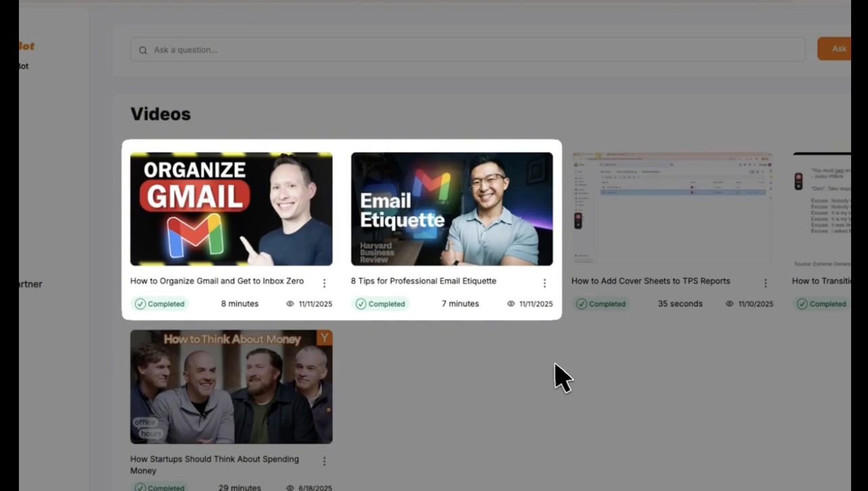Toggle the Completed badge on the Startups Spending video
The width and height of the screenshot is (868, 491).
coord(160,487)
